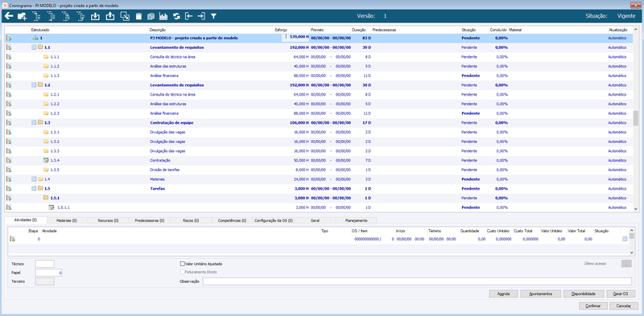The width and height of the screenshot is (644, 316).
Task: Open the bar chart toolbar icon
Action: tap(163, 16)
